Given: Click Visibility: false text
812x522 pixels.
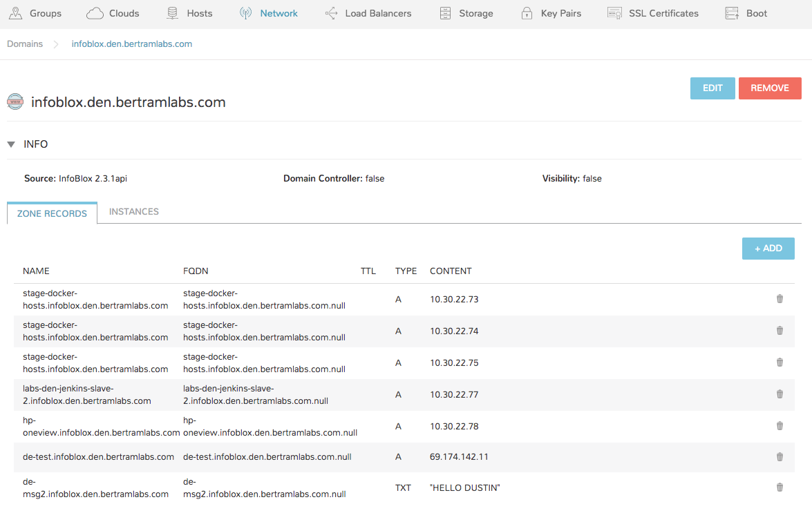Looking at the screenshot, I should (572, 178).
